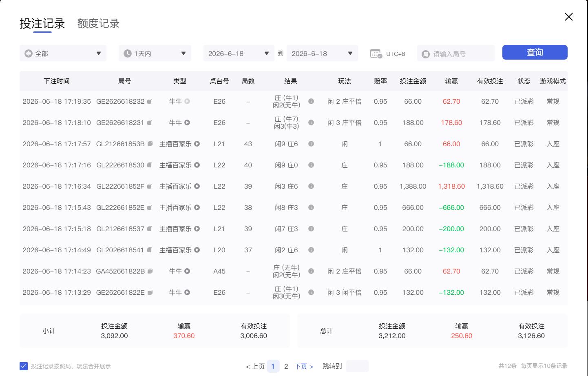This screenshot has height=376, width=588.
Task: Click the UTC+8 timezone calendar icon
Action: click(x=376, y=53)
